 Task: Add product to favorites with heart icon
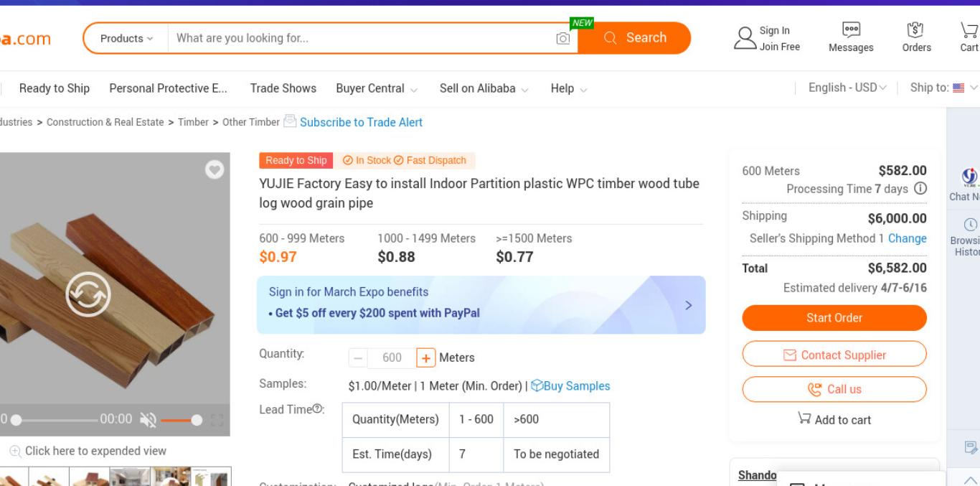[x=215, y=169]
